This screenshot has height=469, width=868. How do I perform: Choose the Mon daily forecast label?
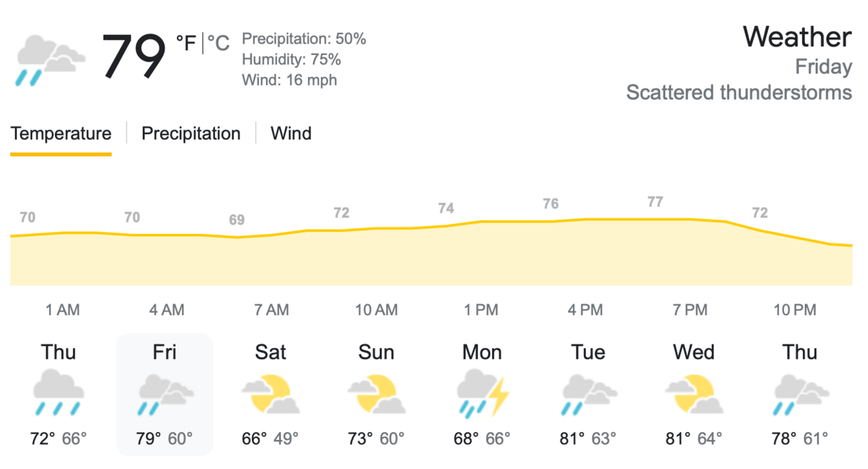pyautogui.click(x=482, y=352)
